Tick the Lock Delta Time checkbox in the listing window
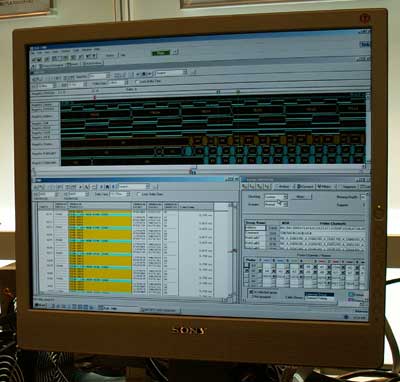Viewport: 400px width, 382px height. tap(139, 194)
